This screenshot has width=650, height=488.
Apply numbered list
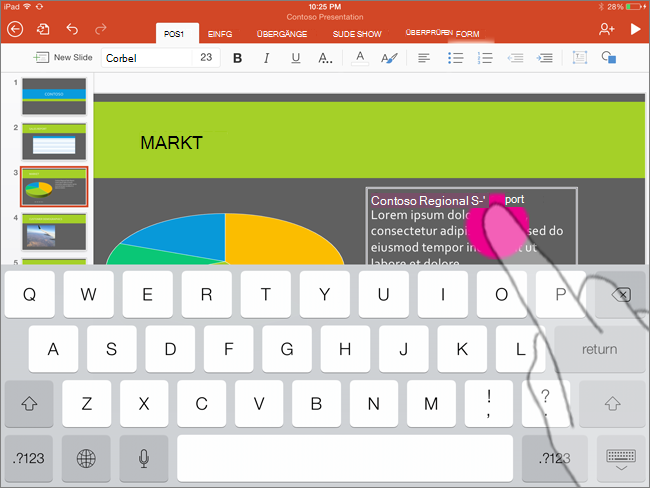[485, 58]
